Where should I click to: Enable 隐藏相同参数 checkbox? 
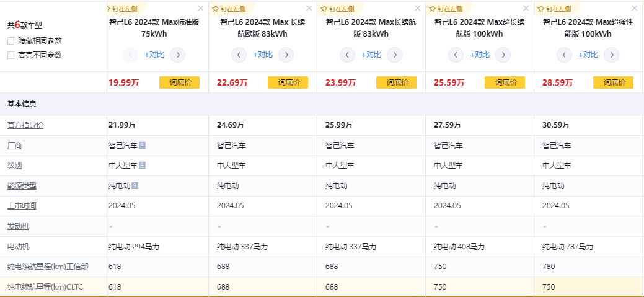pyautogui.click(x=11, y=40)
